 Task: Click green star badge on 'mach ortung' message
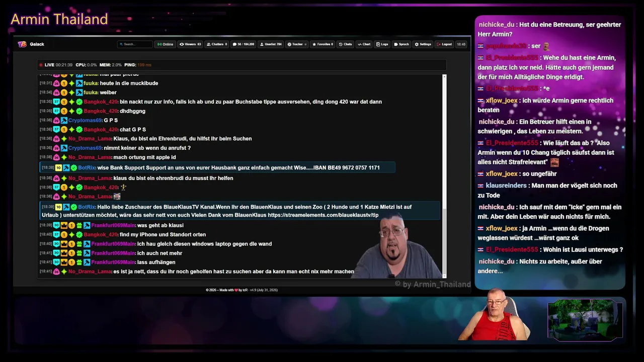click(64, 157)
